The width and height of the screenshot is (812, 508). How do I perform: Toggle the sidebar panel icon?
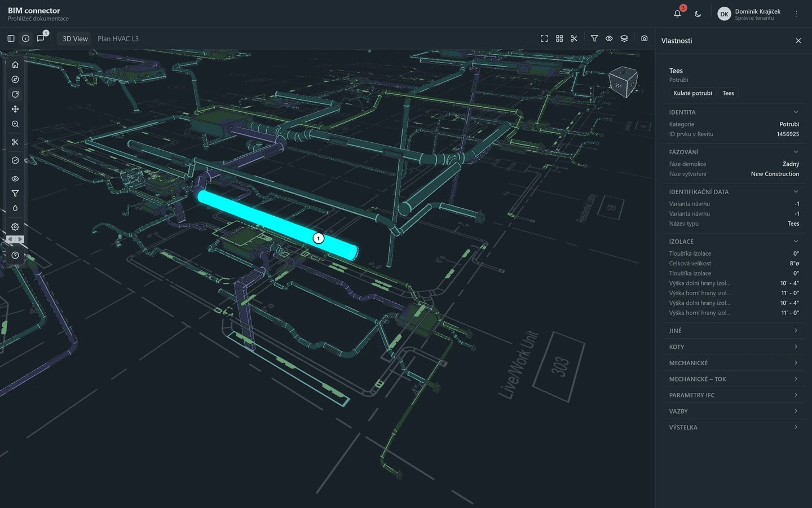pyautogui.click(x=11, y=38)
